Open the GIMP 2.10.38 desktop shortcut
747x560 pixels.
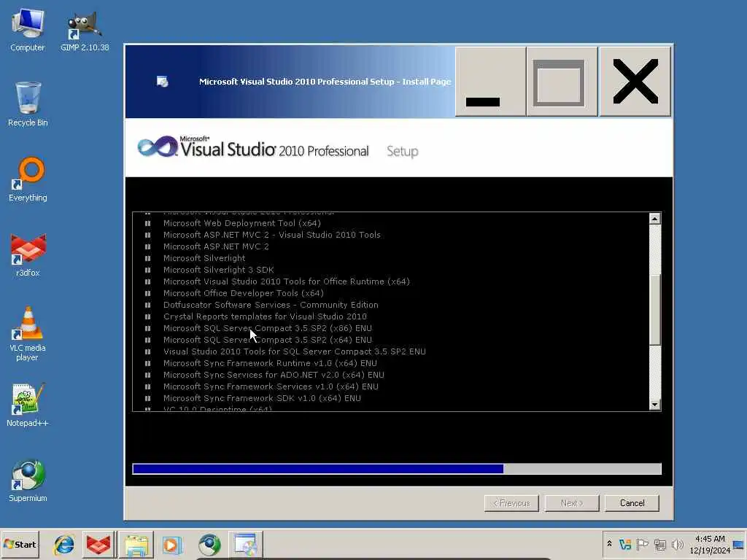tap(85, 31)
